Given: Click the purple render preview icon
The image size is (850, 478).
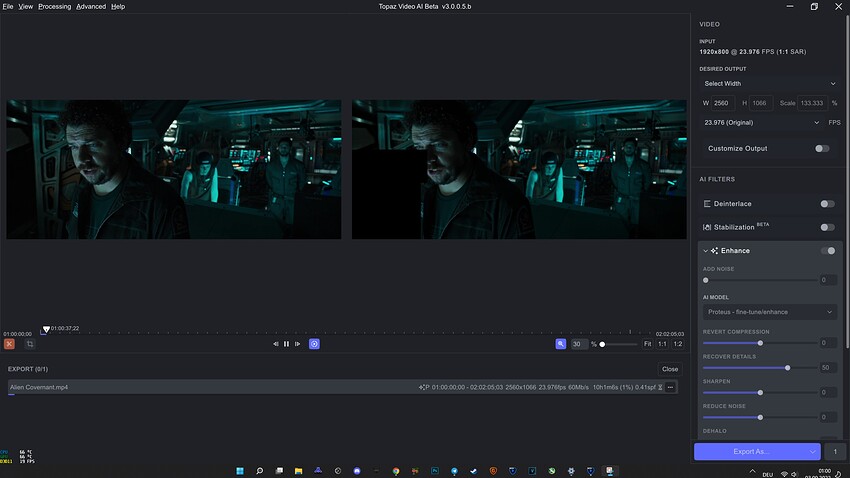Looking at the screenshot, I should 314,344.
